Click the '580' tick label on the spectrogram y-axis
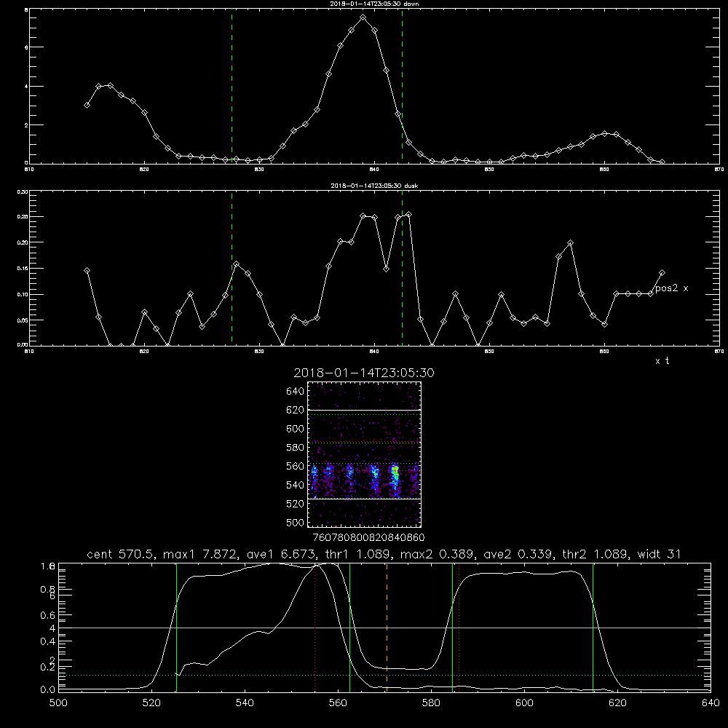 coord(296,448)
